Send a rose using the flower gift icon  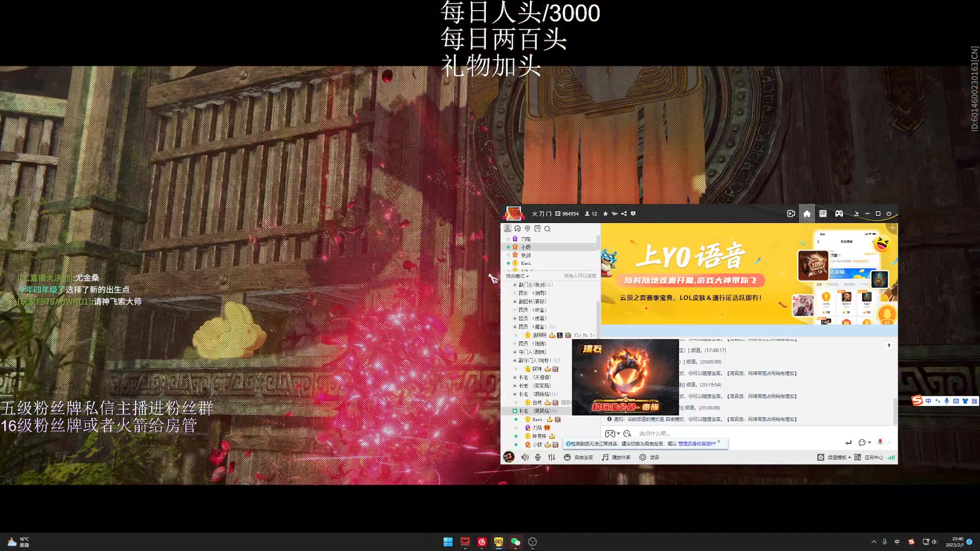(x=880, y=442)
